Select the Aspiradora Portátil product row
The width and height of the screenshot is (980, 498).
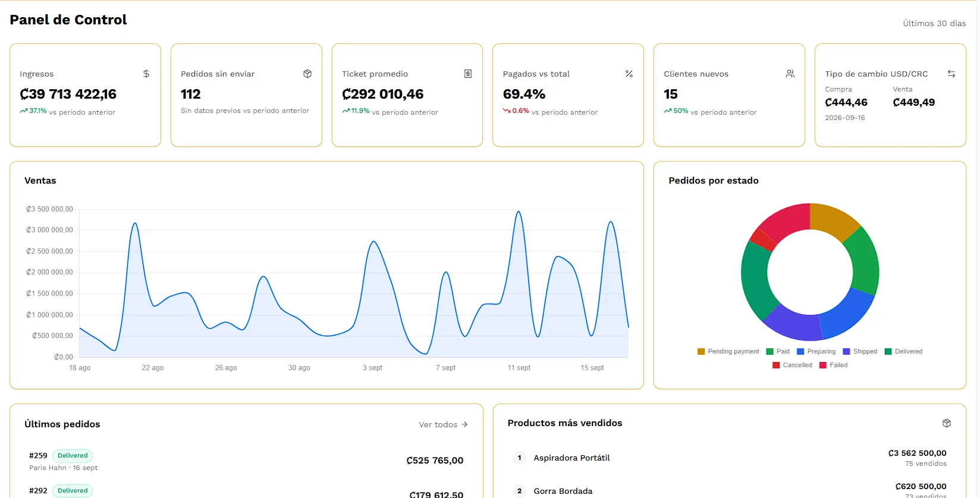click(730, 458)
